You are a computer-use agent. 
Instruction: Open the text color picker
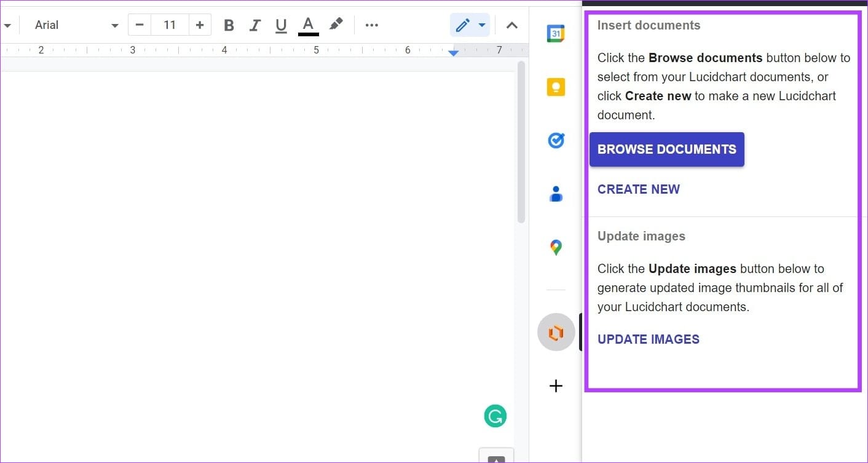[x=308, y=25]
